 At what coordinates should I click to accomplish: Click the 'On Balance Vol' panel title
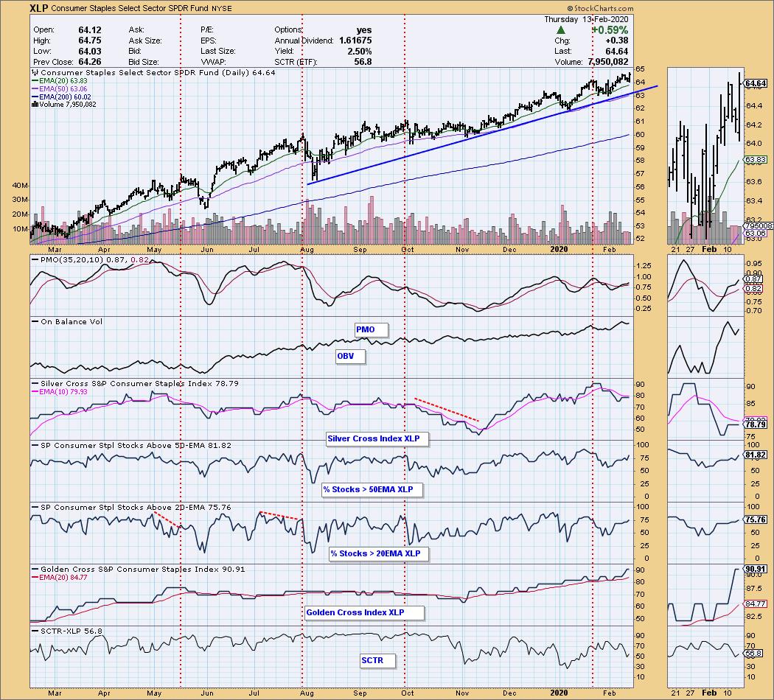coord(72,322)
